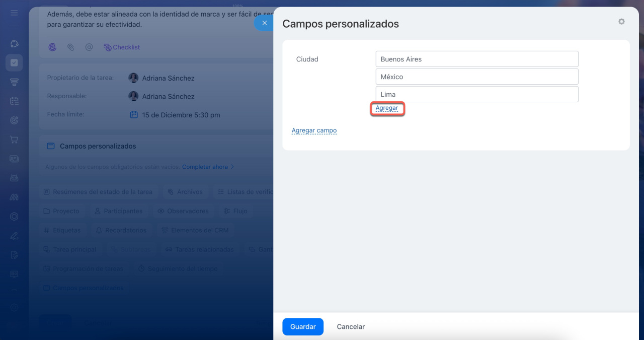Open Tasks section from the left sidebar

coord(14,62)
